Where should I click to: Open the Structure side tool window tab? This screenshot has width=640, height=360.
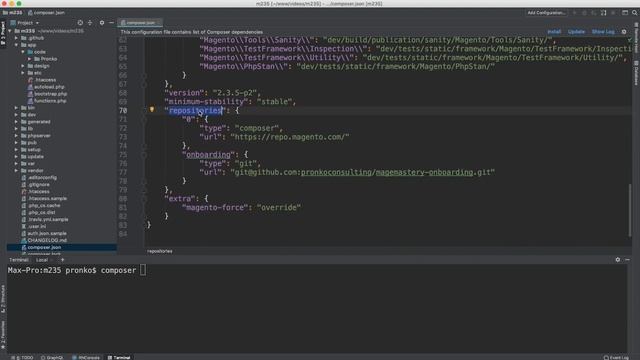pyautogui.click(x=3, y=299)
